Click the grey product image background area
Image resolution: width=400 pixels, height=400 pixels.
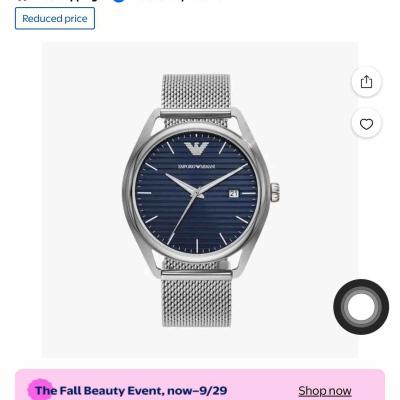tap(83, 200)
